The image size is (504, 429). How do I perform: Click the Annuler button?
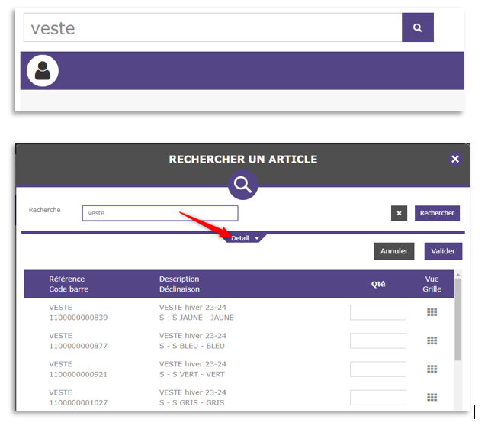(394, 251)
